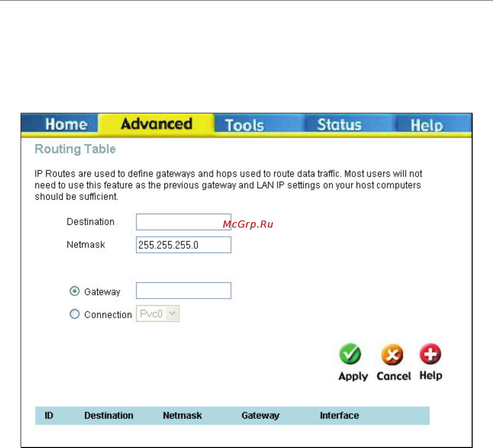Click the Interface column header
The image size is (493, 448).
[339, 415]
